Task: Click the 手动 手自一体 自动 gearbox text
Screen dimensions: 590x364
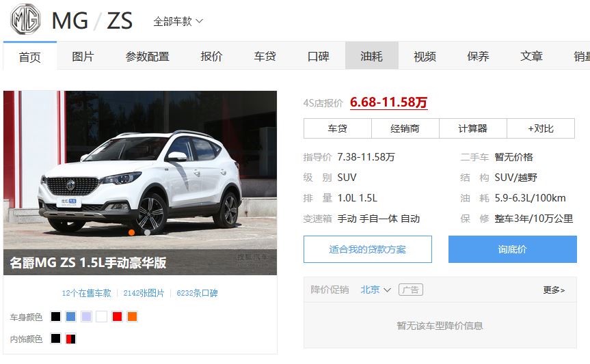Action: [379, 219]
